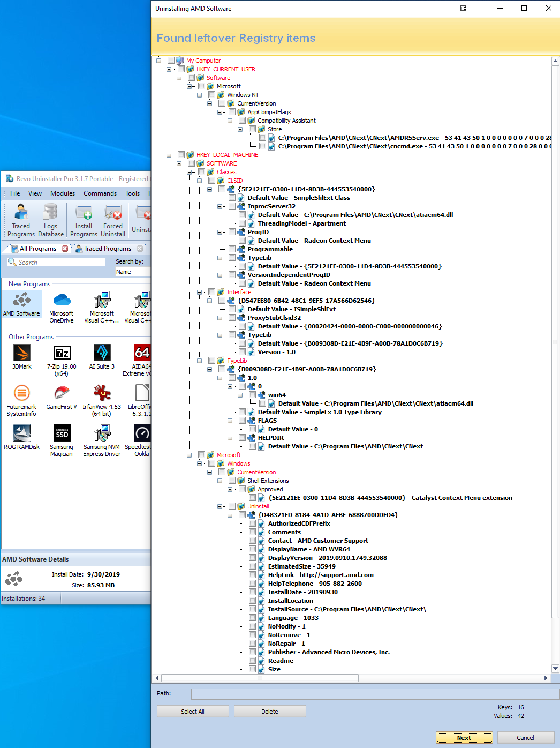This screenshot has width=560, height=748.
Task: Collapse the ProgID tree node
Action: [220, 232]
